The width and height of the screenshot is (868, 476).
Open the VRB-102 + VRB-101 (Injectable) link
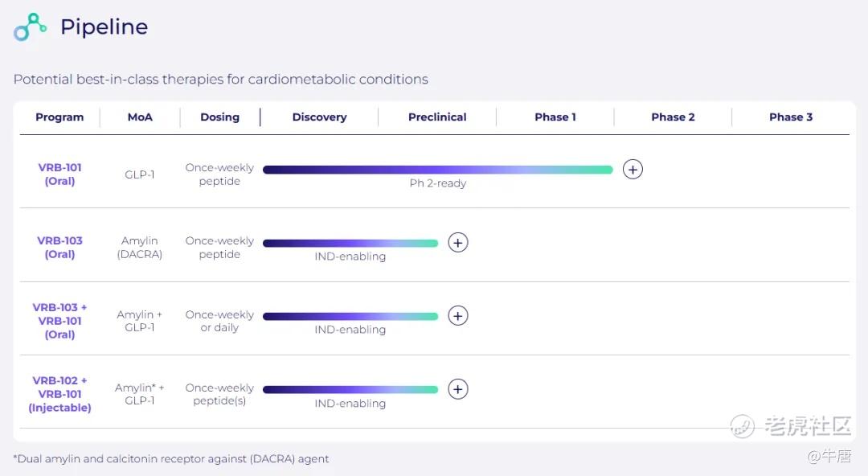point(60,394)
